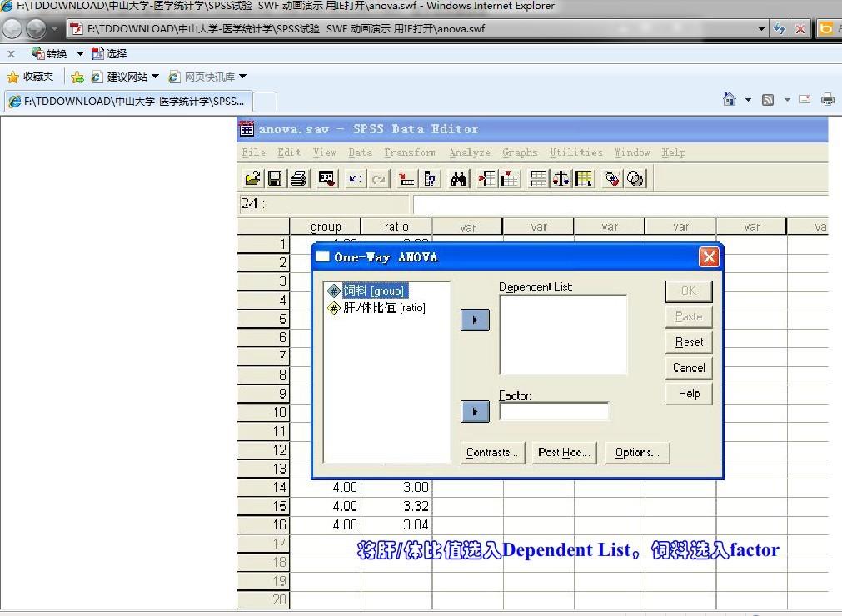842x616 pixels.
Task: Click the Factor input field
Action: coord(554,411)
